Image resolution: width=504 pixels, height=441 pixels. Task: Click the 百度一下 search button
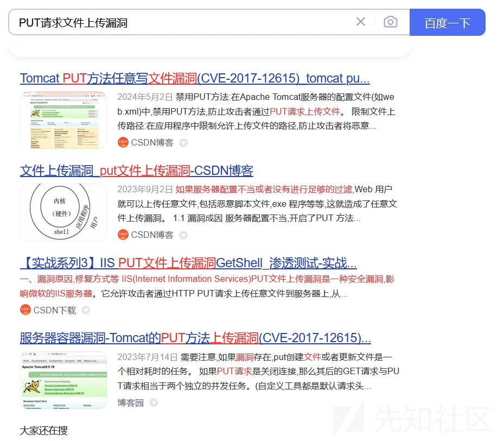(x=447, y=22)
